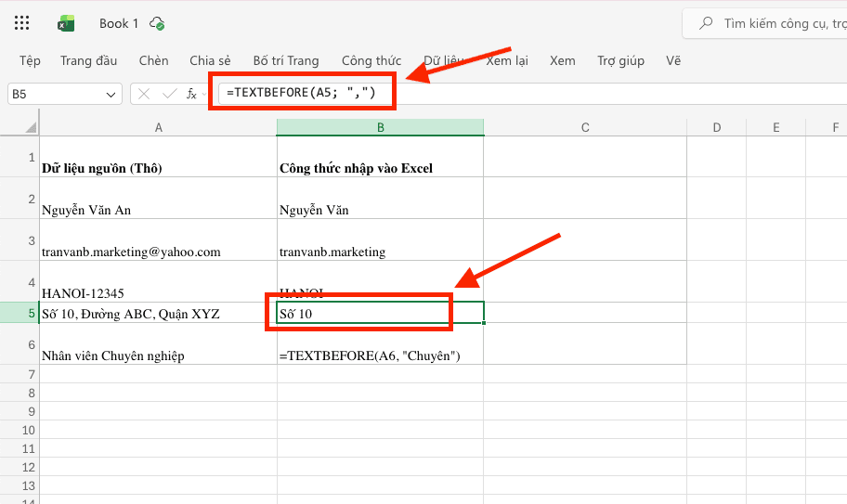Click cell B5 showing 'Số 10'
The image size is (847, 504).
(x=380, y=313)
